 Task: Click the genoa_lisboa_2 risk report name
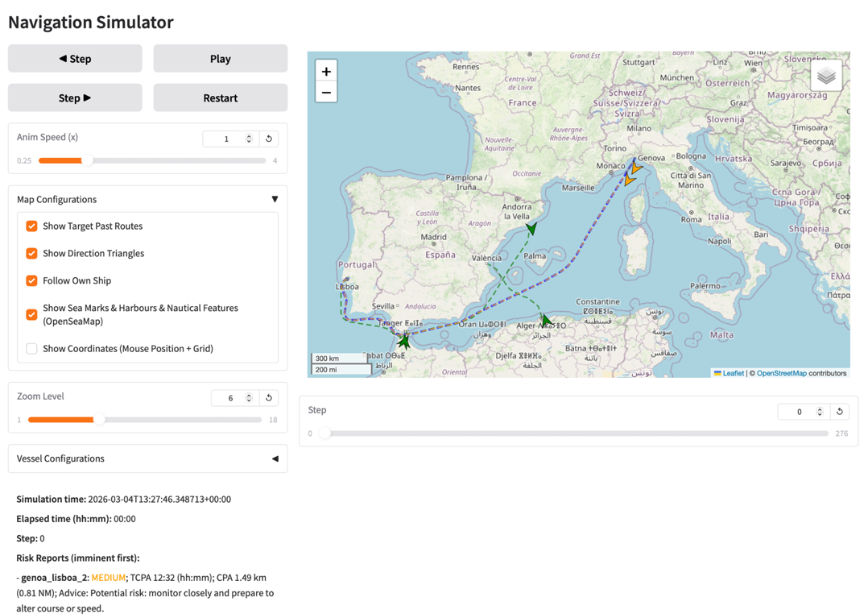coord(54,578)
